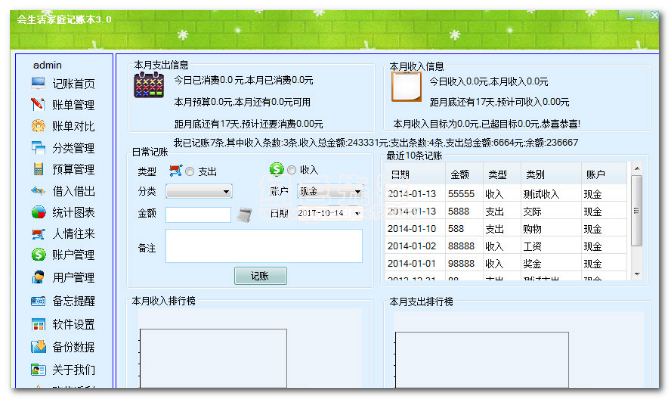Screen dimensions: 670x399
Task: Click the 备份数据 download icon
Action: pyautogui.click(x=38, y=346)
